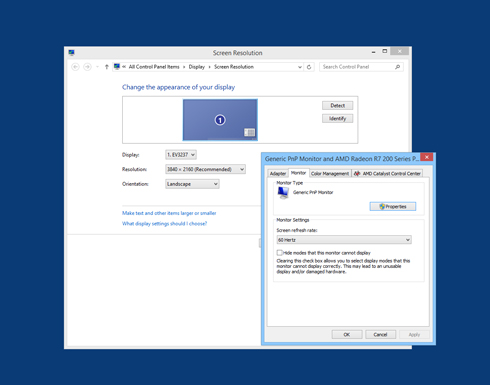The height and width of the screenshot is (385, 490).
Task: Open the Resolution dropdown
Action: (205, 169)
